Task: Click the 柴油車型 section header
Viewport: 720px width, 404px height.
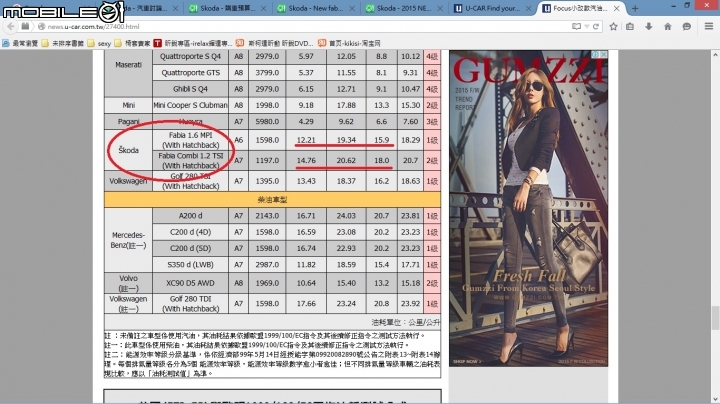Action: 272,199
